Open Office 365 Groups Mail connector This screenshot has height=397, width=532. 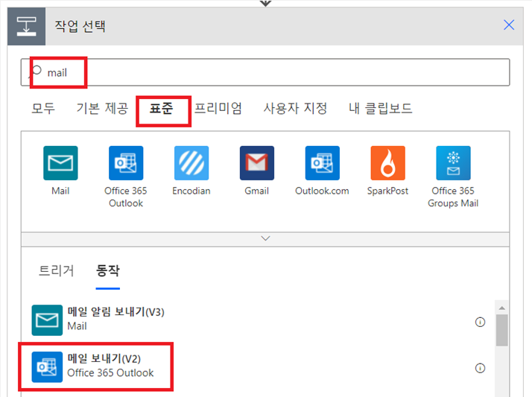coord(453,163)
